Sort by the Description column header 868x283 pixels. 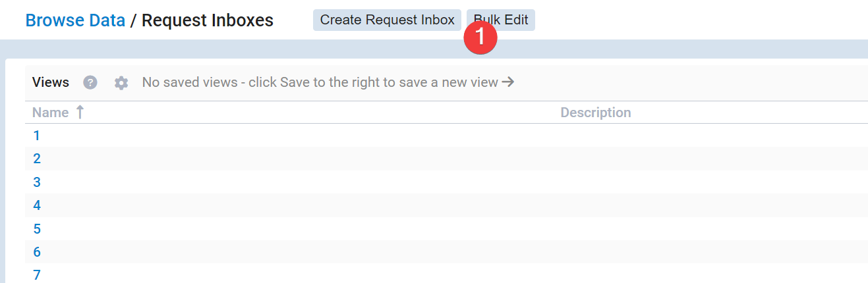pyautogui.click(x=595, y=113)
